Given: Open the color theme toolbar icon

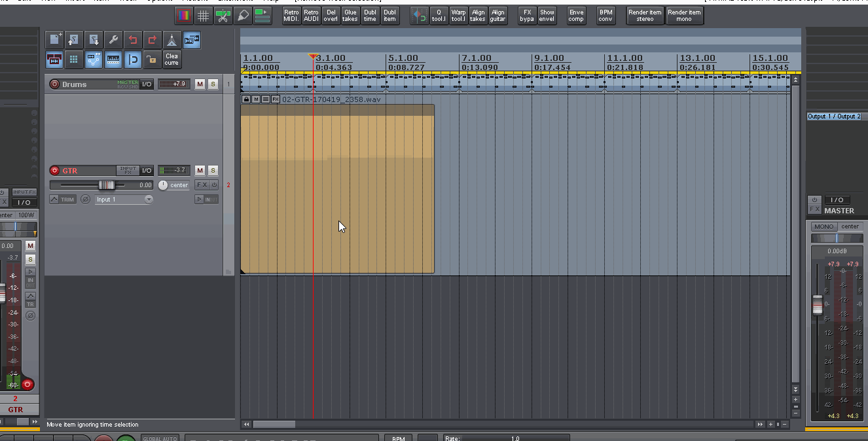Looking at the screenshot, I should [184, 16].
